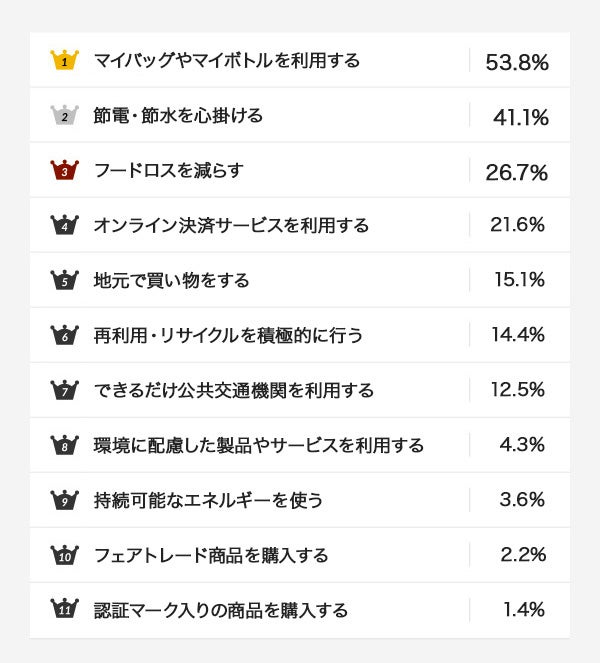Click the マイバッグやマイボトルを利用する label
The width and height of the screenshot is (600, 663).
tap(226, 60)
